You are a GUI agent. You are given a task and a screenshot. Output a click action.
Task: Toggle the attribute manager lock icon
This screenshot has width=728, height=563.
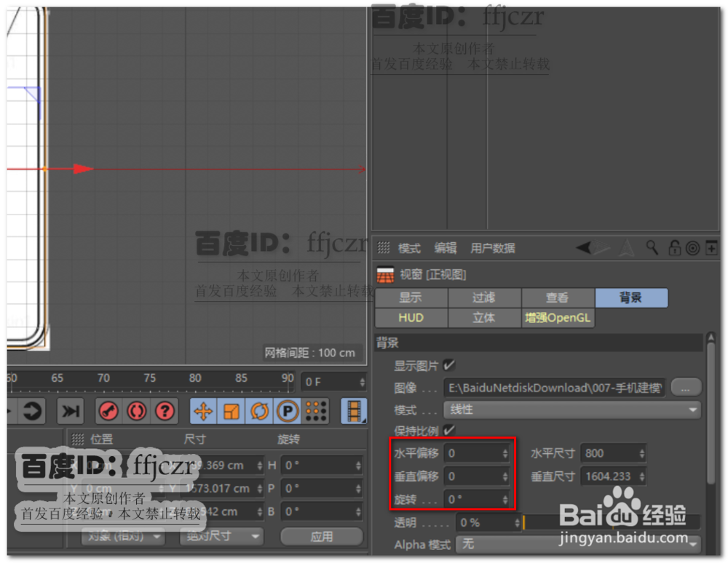click(674, 247)
